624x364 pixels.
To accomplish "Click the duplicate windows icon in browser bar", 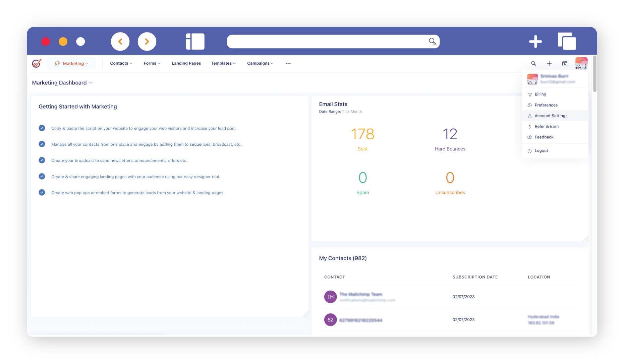I will pos(567,42).
